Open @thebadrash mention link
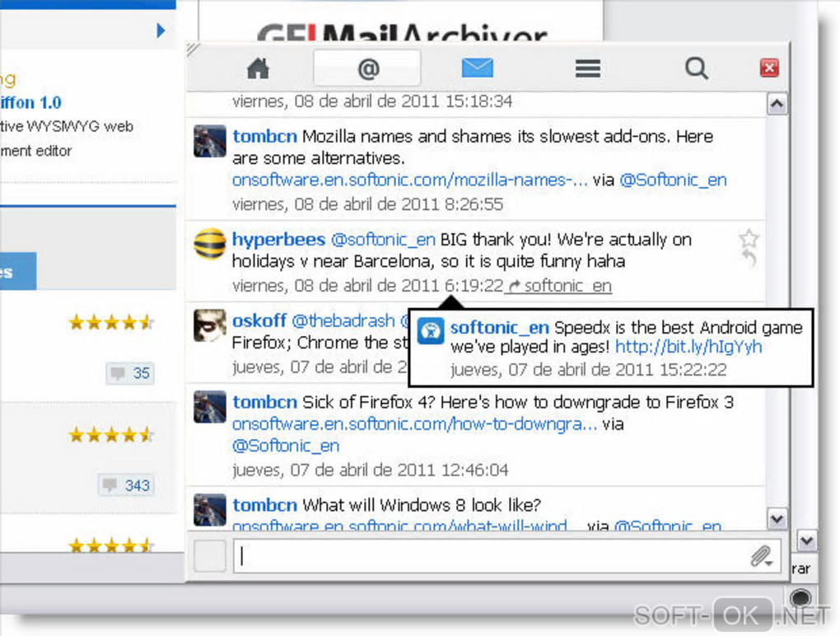Screen dimensions: 840x636 [343, 320]
